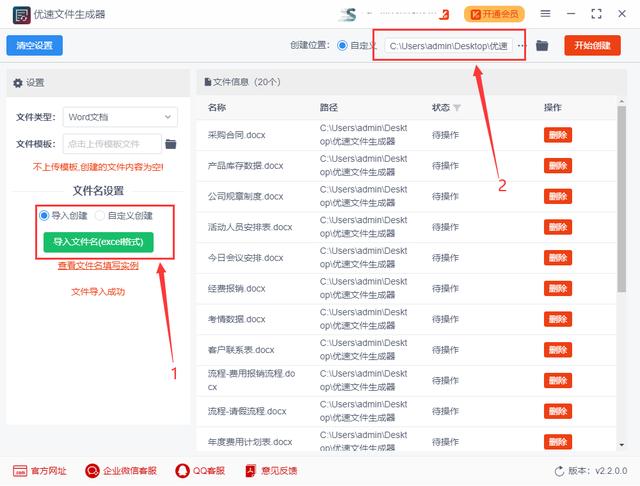Click the 状态 column filter icon
The image size is (640, 486).
(457, 108)
